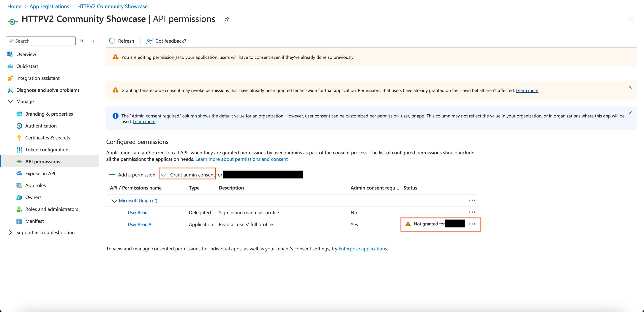Screen dimensions: 644x312
Task: Click the Certificates & secrets key icon
Action: point(19,138)
